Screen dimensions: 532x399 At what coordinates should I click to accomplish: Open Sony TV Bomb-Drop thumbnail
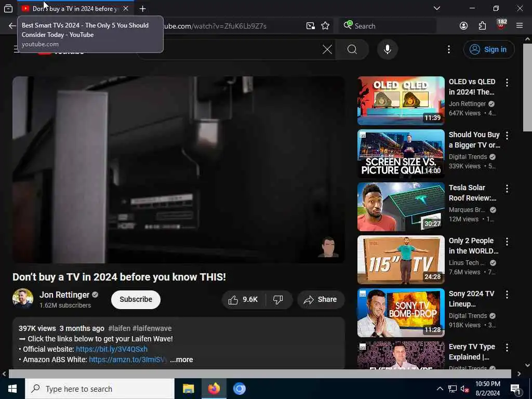(401, 312)
